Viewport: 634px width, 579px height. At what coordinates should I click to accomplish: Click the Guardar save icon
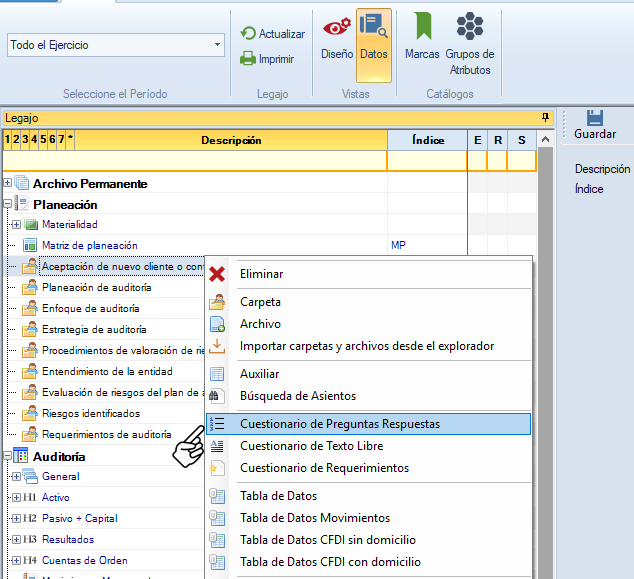595,118
